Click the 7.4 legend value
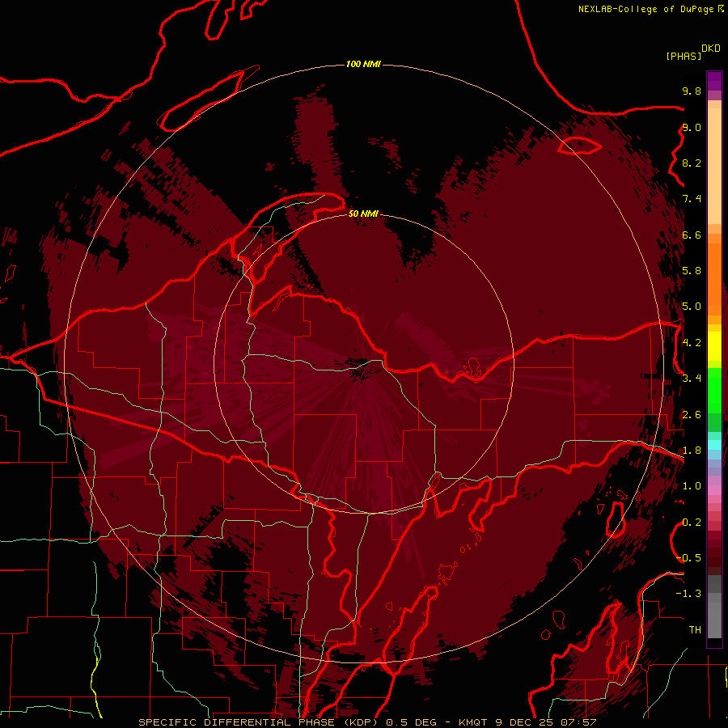Viewport: 728px width, 728px height. (x=692, y=199)
